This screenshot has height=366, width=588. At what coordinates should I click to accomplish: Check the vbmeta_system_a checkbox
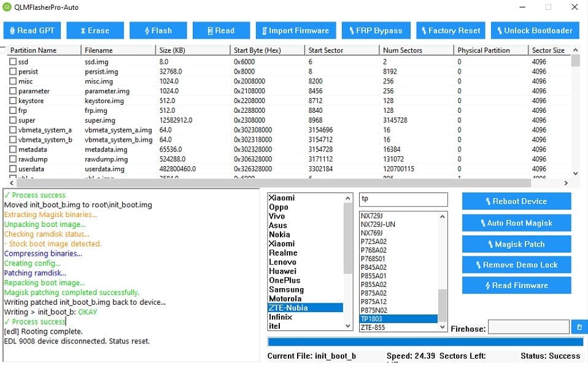[x=13, y=130]
